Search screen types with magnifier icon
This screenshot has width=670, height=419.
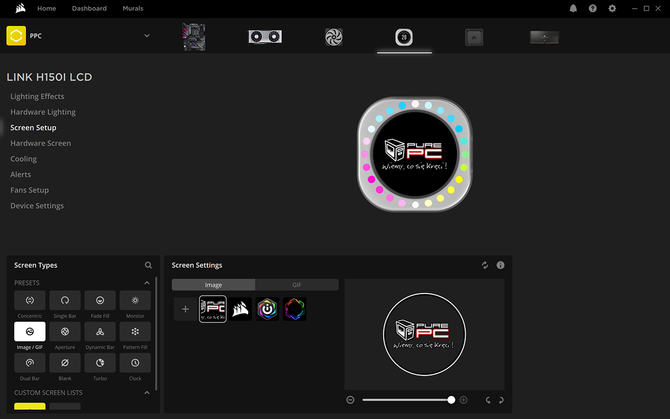coord(148,265)
